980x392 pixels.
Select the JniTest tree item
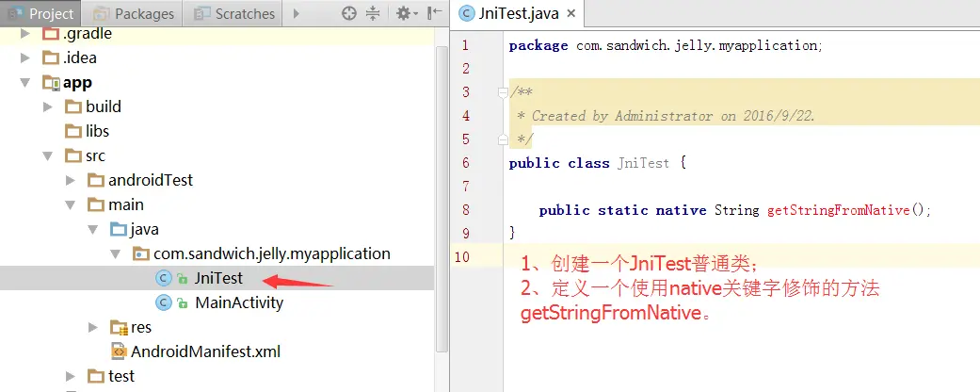click(x=217, y=278)
